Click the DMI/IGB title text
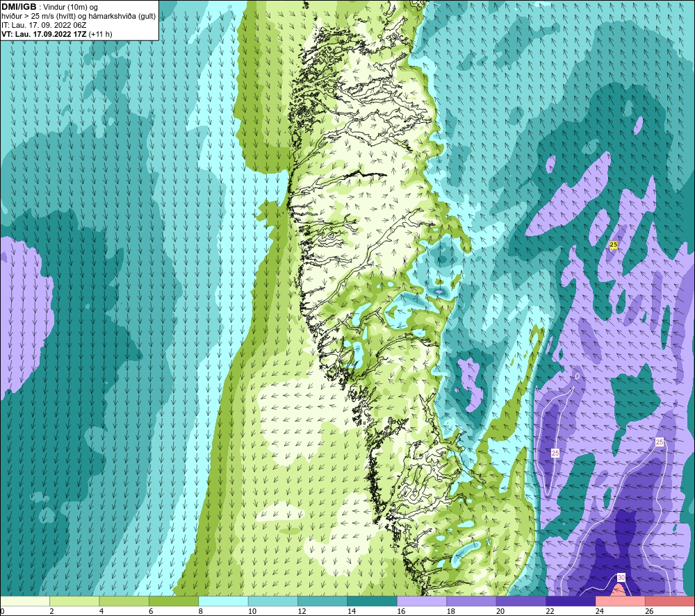 [x=19, y=7]
